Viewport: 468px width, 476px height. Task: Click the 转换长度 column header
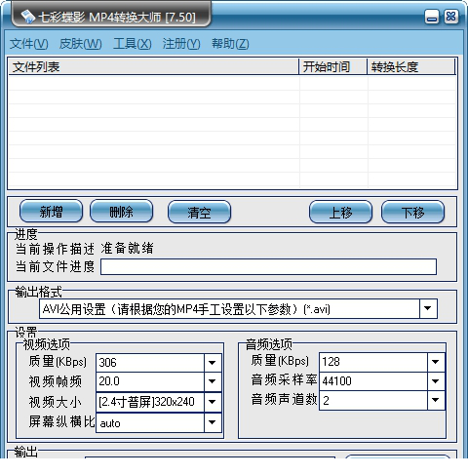(x=411, y=66)
